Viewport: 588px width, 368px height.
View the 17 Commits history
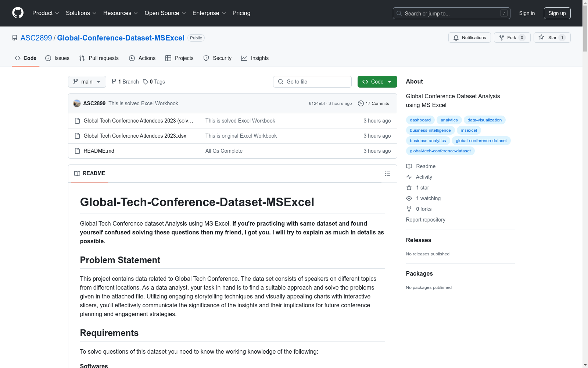pyautogui.click(x=373, y=103)
